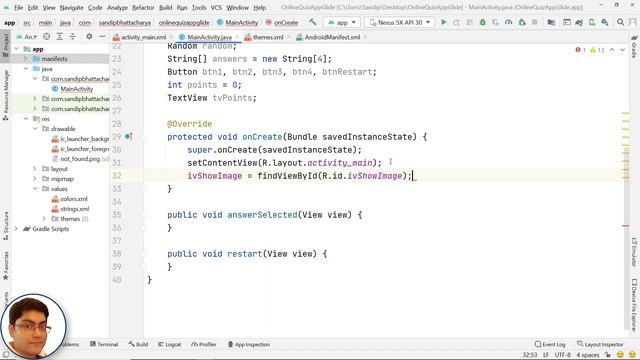Toggle the Gradle side panel on right

click(x=634, y=46)
